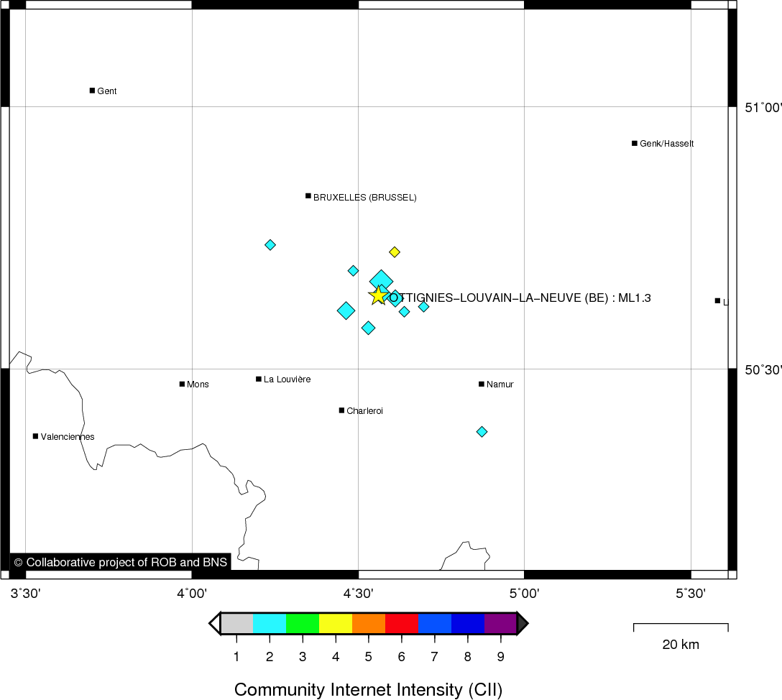Screen dimensions: 782x700
Task: Select the yellow diamond intensity marker
Action: tap(395, 252)
